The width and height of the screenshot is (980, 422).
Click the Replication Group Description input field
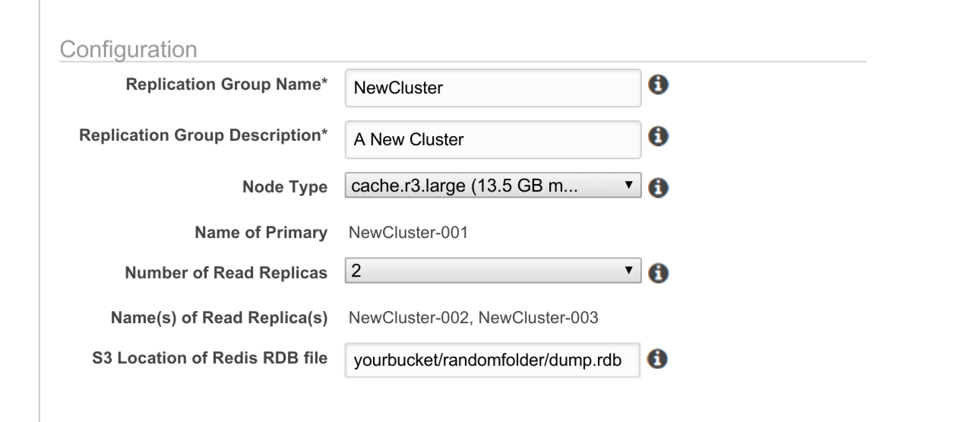[493, 138]
